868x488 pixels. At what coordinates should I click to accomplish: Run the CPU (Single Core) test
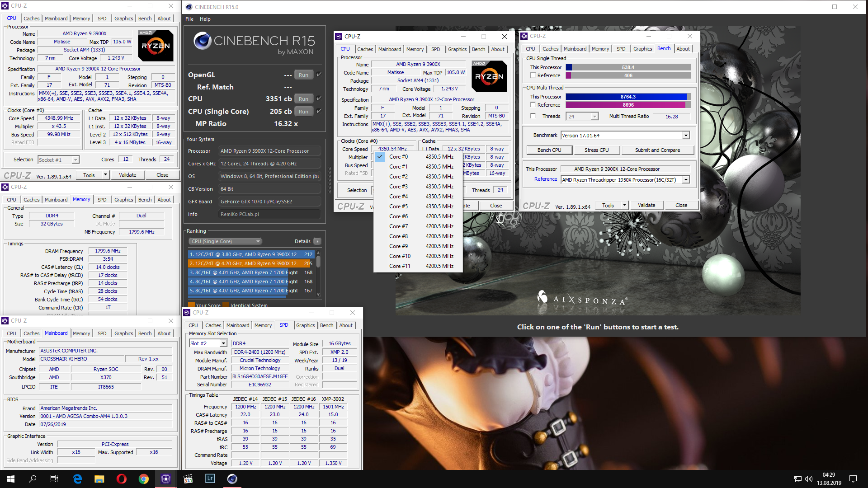pyautogui.click(x=303, y=112)
